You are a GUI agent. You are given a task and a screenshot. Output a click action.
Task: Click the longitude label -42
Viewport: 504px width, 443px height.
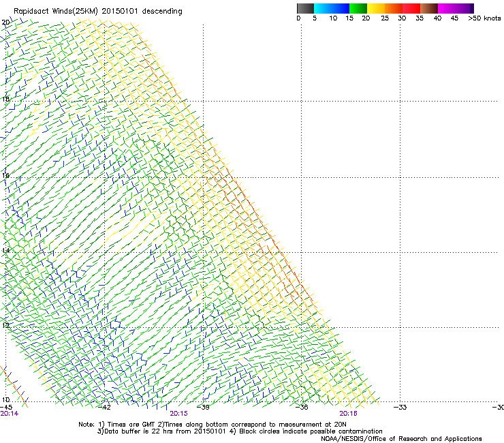104,408
